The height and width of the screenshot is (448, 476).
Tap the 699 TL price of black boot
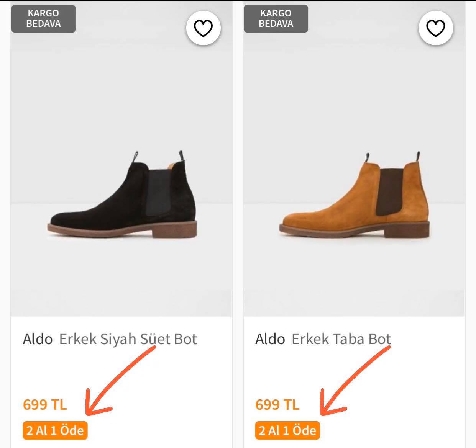(45, 404)
